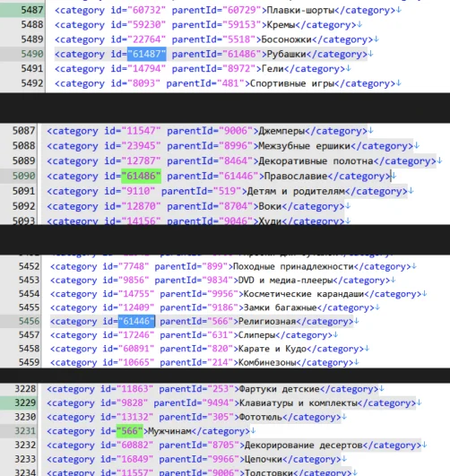
Task: Select "Декоративные полотна" category text
Action: [316, 160]
